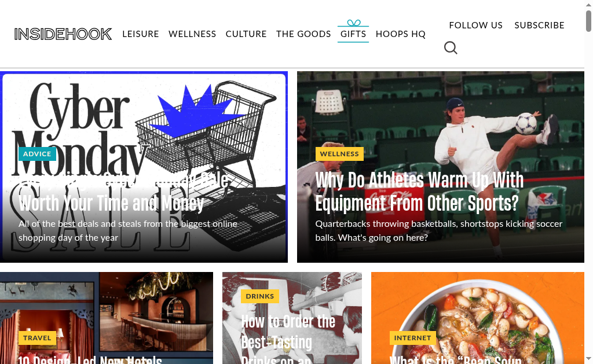Click the Follow Us link

pos(476,25)
